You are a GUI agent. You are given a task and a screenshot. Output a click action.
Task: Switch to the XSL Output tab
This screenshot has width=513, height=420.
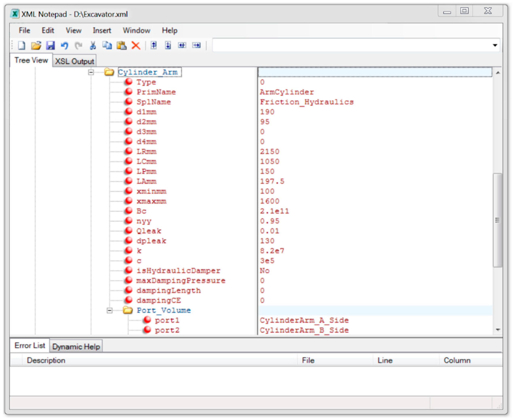74,61
